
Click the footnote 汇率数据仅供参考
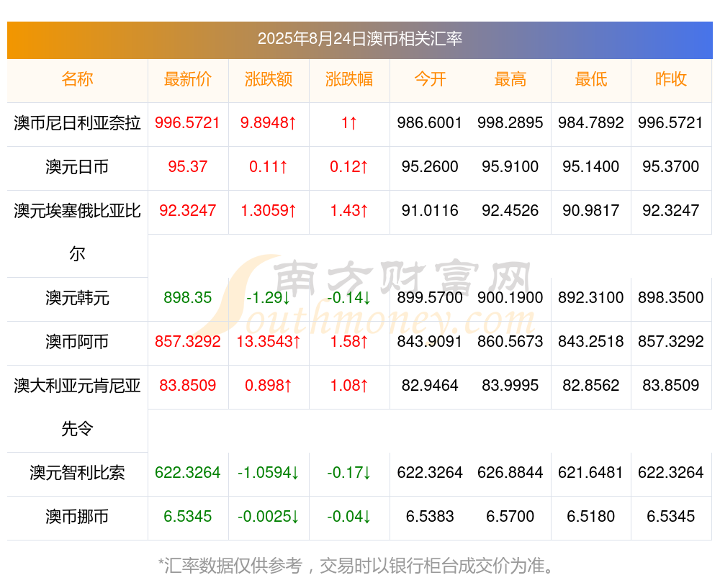tap(233, 566)
